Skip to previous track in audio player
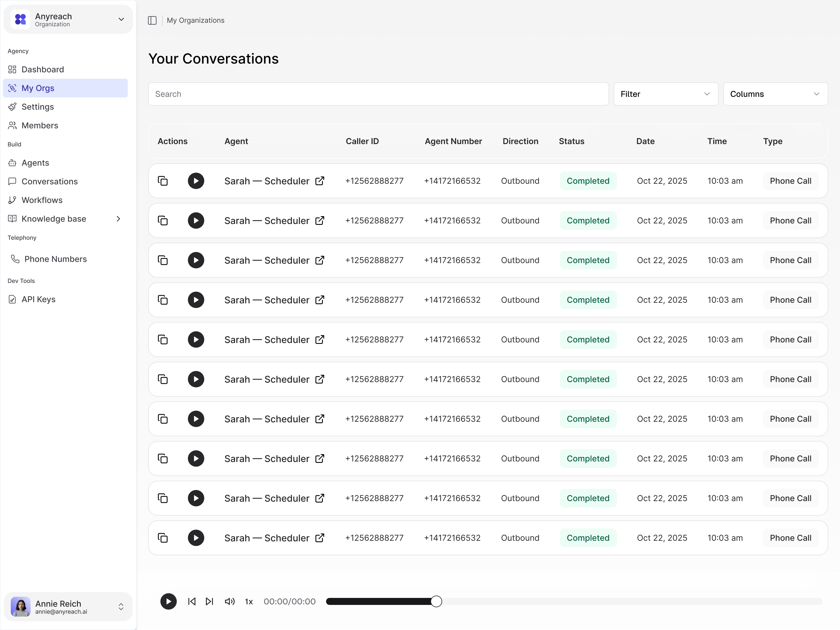Image resolution: width=840 pixels, height=630 pixels. pos(192,601)
